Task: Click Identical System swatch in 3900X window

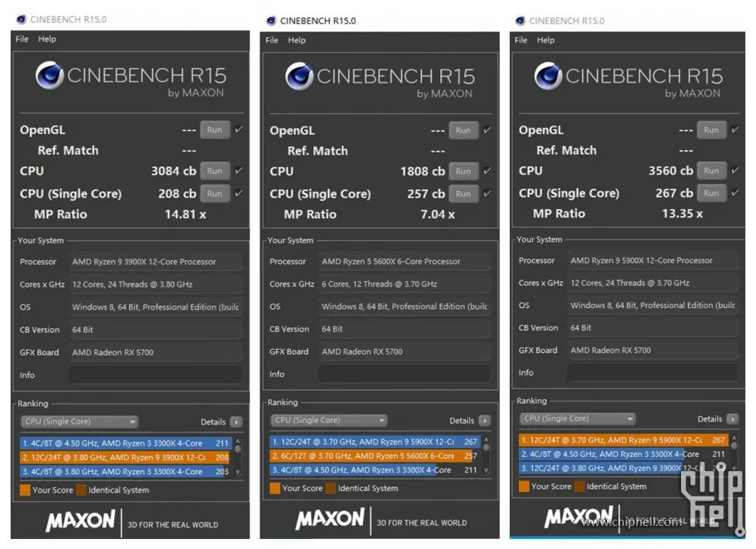Action: 81,490
